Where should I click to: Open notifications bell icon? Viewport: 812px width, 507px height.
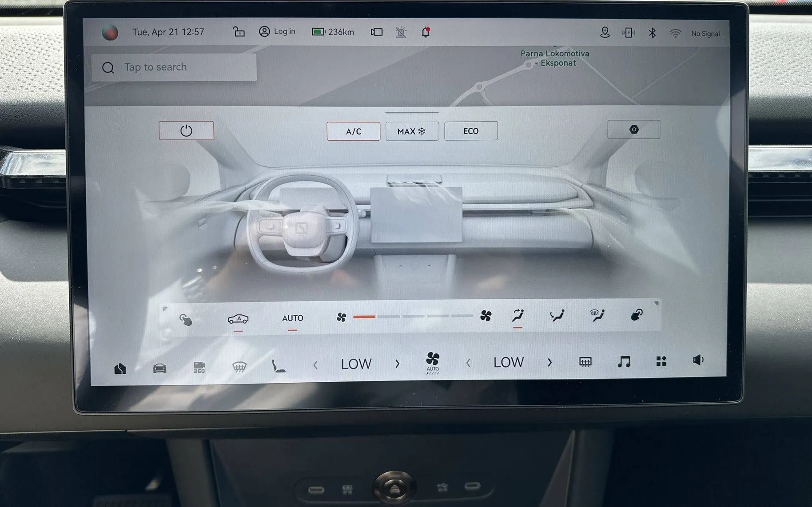pos(426,32)
